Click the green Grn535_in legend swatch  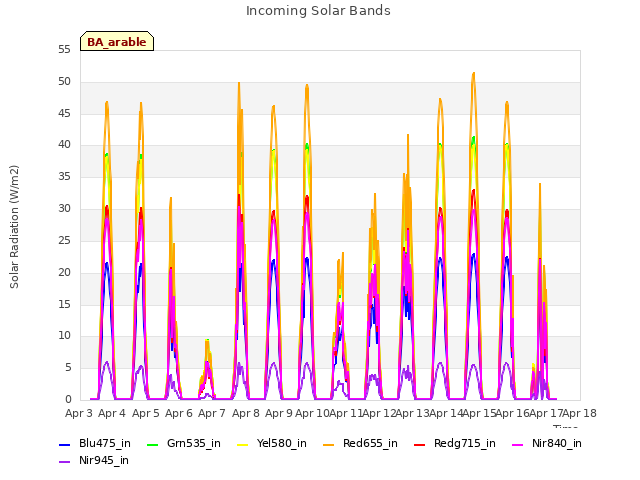tap(152, 444)
